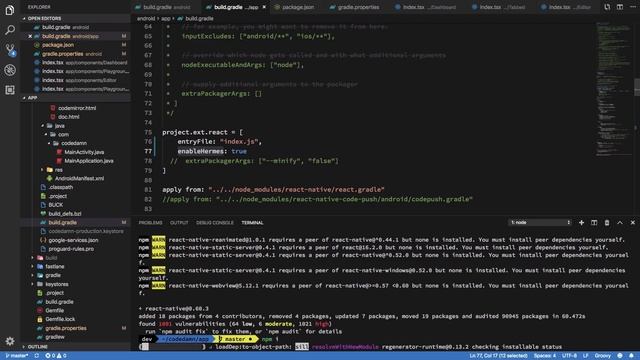This screenshot has width=640, height=360.
Task: Open the Debug view icon
Action: click(x=10, y=70)
